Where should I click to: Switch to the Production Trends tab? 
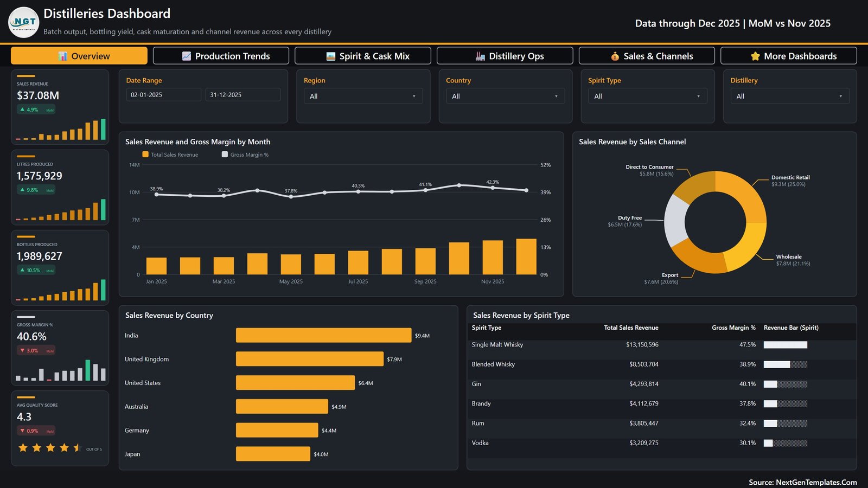click(221, 56)
